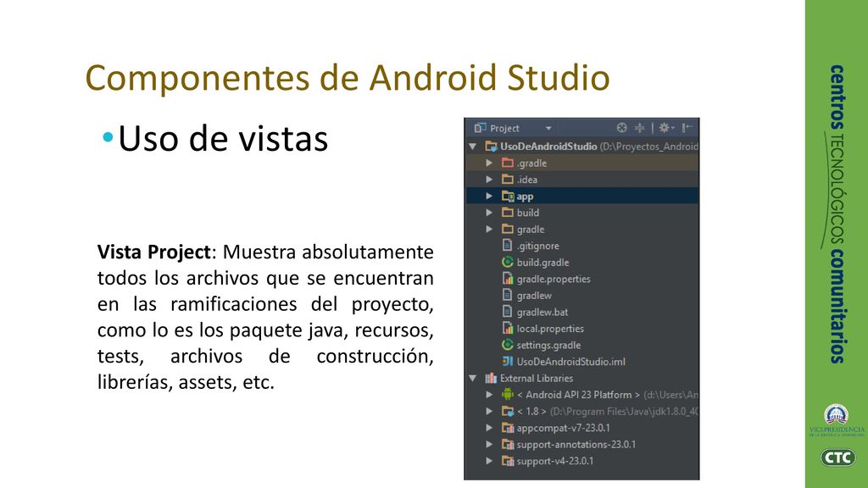Select the .idea row text
Screen dimensions: 868x488
coord(527,180)
